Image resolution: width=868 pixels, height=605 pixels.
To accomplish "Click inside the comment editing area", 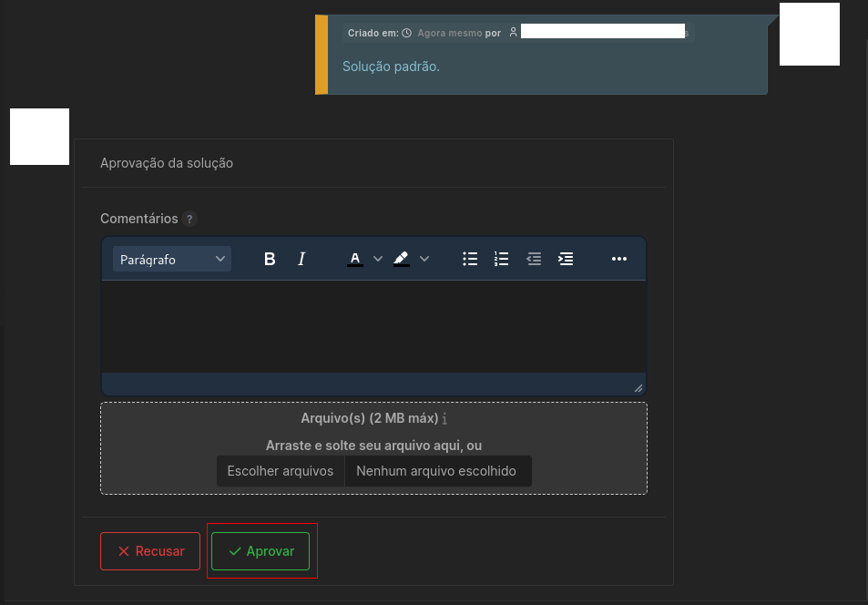I will [x=373, y=328].
